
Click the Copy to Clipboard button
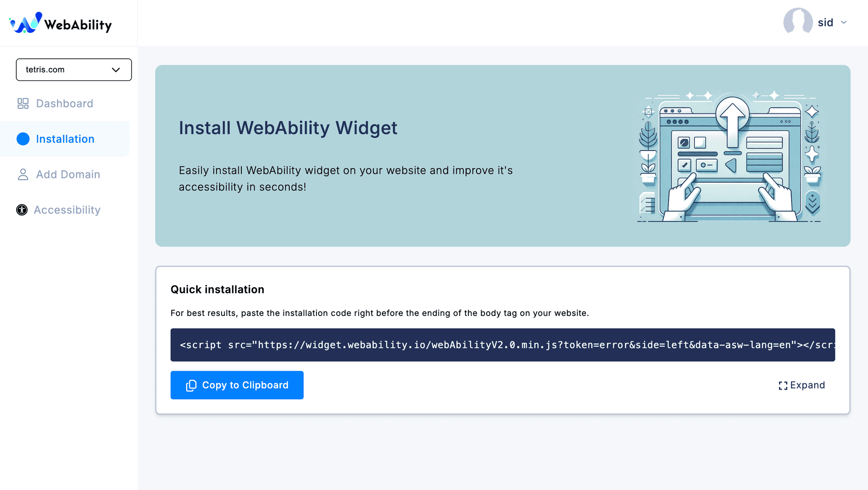click(237, 385)
